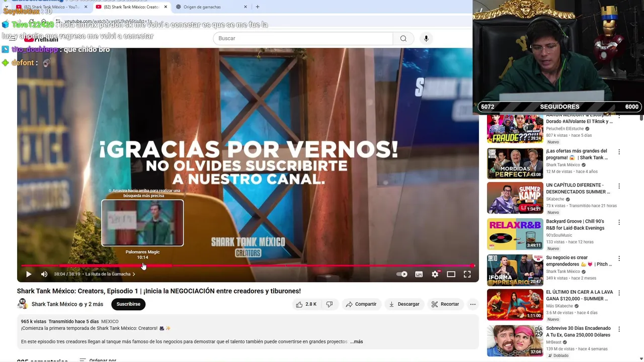Open sort comments 'Ordenar por' dropdown
This screenshot has width=644, height=362.
[x=98, y=360]
